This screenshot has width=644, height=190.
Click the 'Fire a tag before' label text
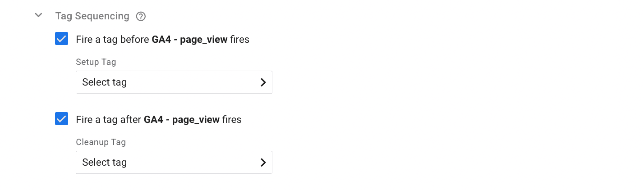(113, 40)
